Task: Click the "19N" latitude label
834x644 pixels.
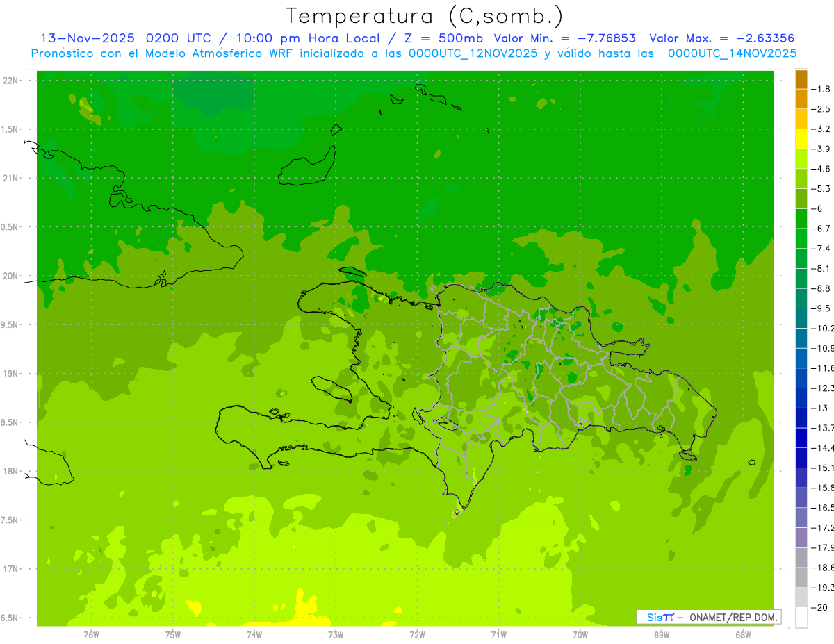Action: [x=10, y=374]
